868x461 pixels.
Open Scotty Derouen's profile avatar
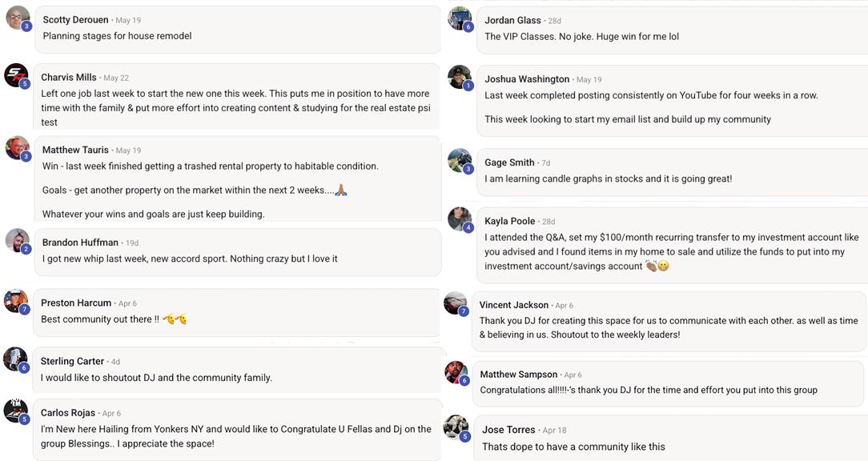click(17, 18)
